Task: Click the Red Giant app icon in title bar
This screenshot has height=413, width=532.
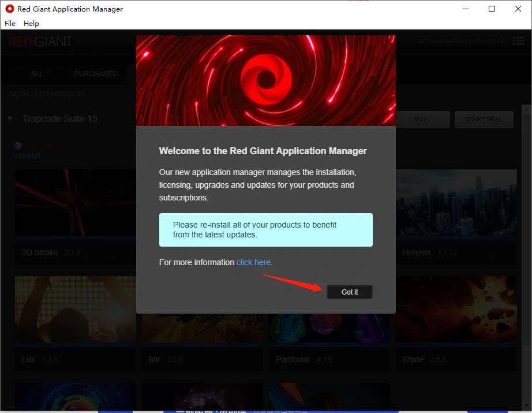Action: point(9,9)
